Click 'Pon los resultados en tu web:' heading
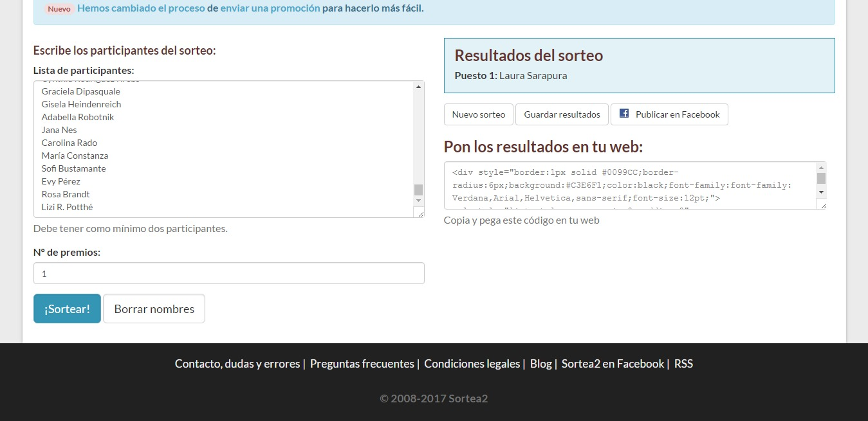The width and height of the screenshot is (868, 421). [x=543, y=147]
